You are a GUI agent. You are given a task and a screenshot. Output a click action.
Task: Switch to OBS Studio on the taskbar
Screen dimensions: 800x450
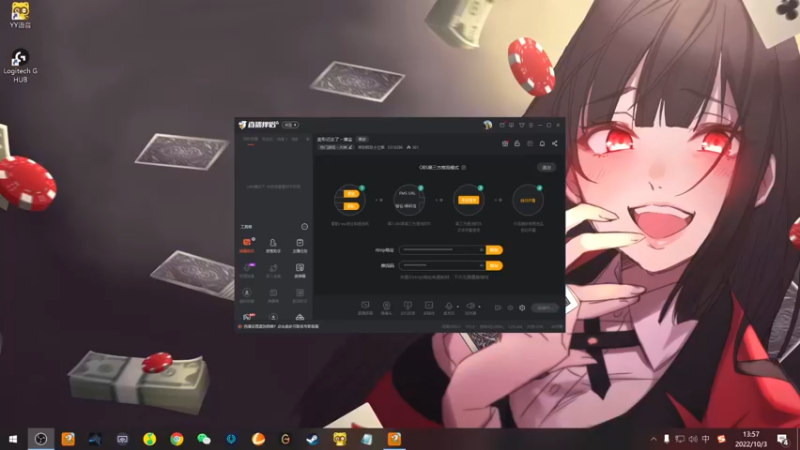[x=41, y=439]
